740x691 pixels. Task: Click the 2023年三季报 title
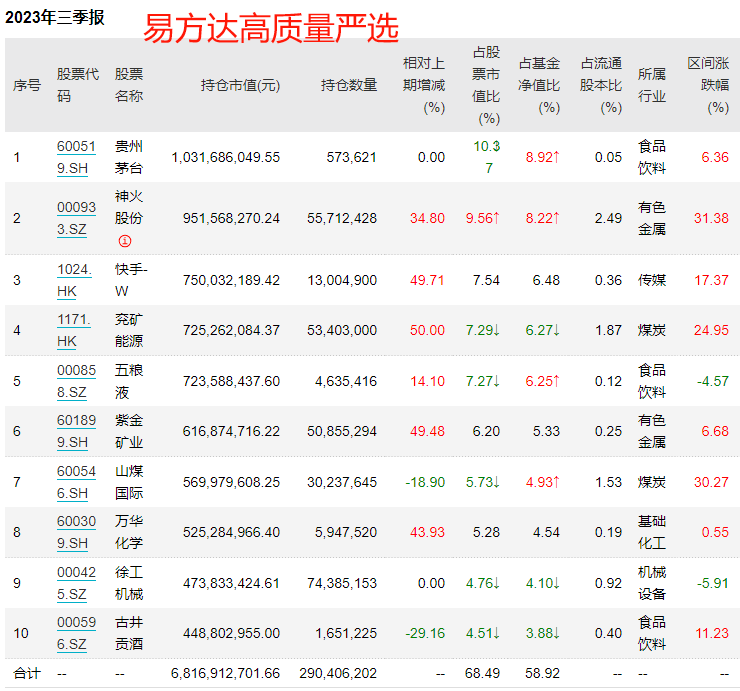tap(54, 17)
